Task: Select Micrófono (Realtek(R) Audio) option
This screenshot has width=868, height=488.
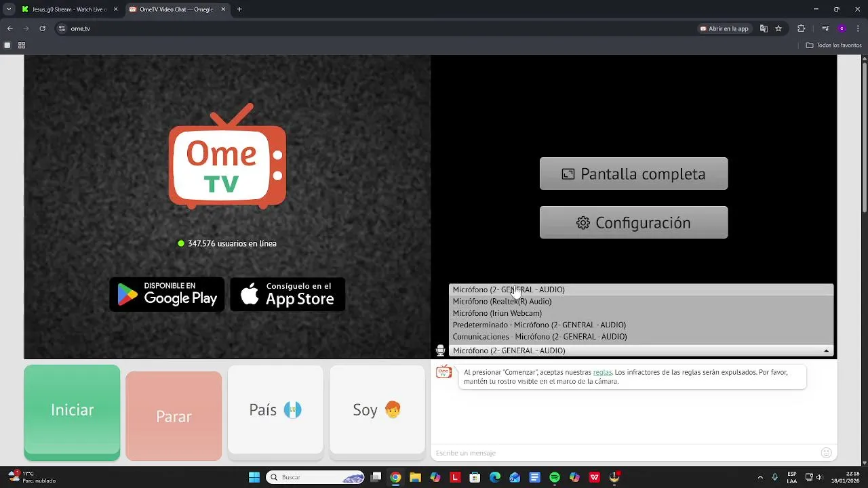Action: [x=641, y=302]
